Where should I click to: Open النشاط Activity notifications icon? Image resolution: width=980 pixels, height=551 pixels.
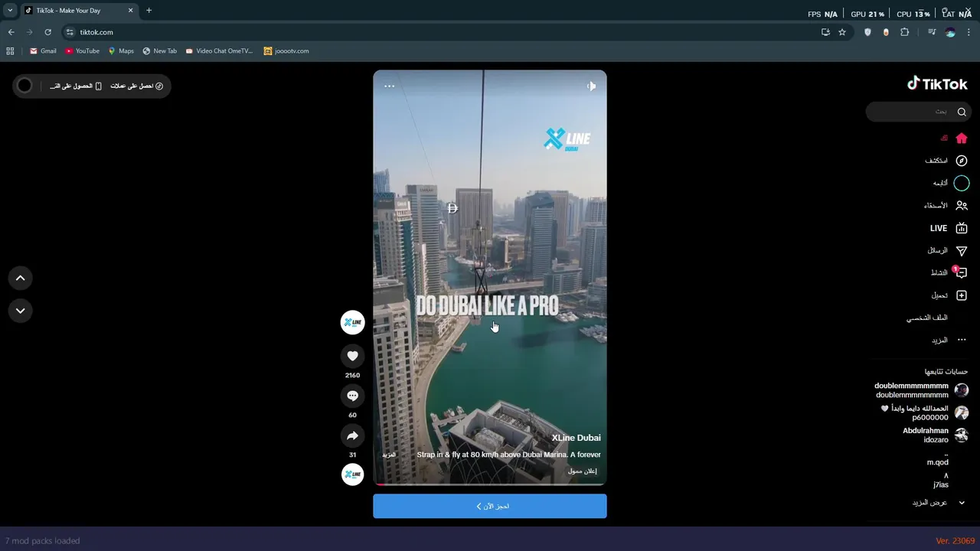pyautogui.click(x=962, y=272)
